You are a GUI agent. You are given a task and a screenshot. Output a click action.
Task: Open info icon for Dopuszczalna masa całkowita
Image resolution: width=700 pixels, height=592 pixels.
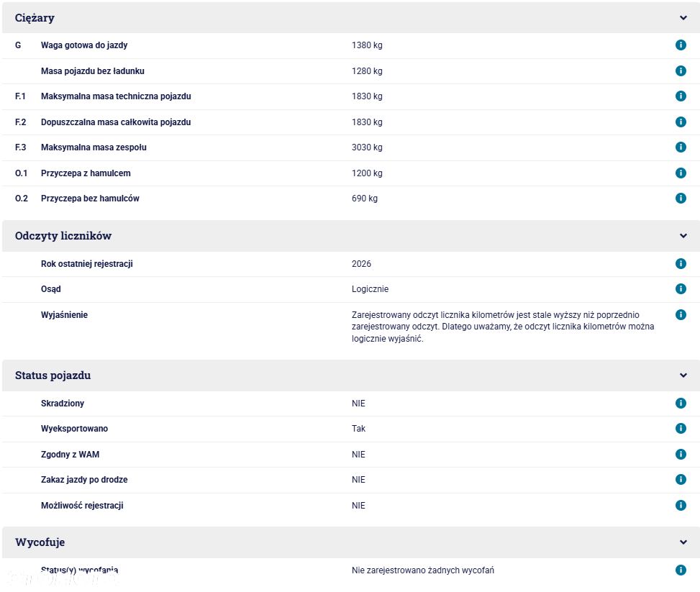click(681, 122)
